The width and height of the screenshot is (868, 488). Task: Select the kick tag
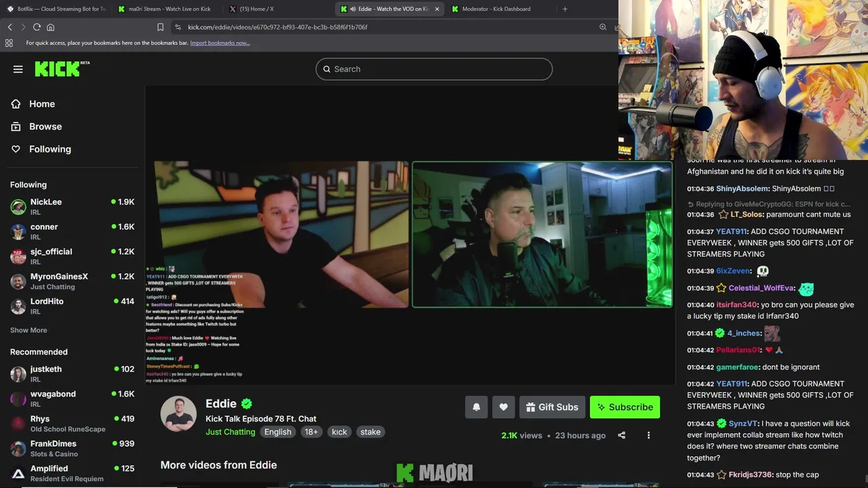(x=339, y=432)
